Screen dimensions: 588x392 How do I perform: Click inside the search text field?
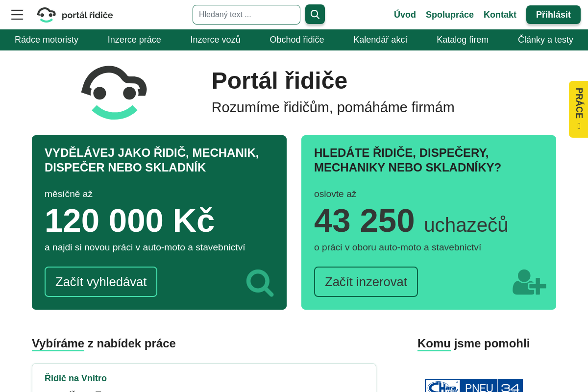click(246, 15)
